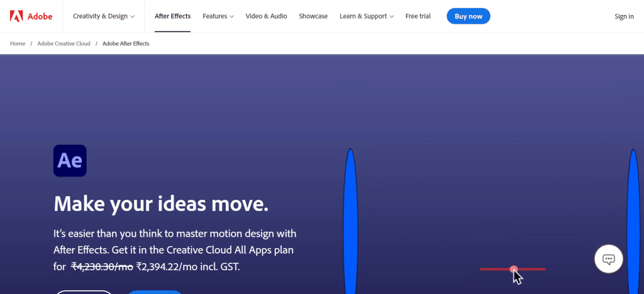Viewport: 644px width, 294px height.
Task: Click the "Make your ideas move." headline
Action: coord(161,204)
